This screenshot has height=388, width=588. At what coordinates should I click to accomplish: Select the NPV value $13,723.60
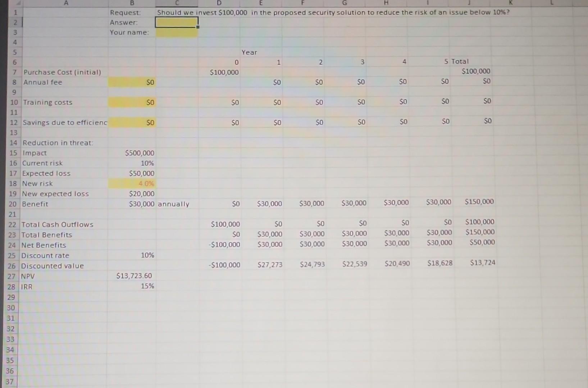tap(135, 276)
